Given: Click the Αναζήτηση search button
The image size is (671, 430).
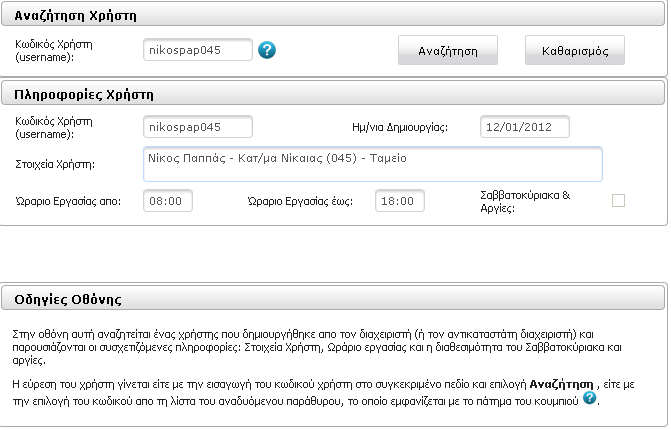Looking at the screenshot, I should click(x=448, y=50).
